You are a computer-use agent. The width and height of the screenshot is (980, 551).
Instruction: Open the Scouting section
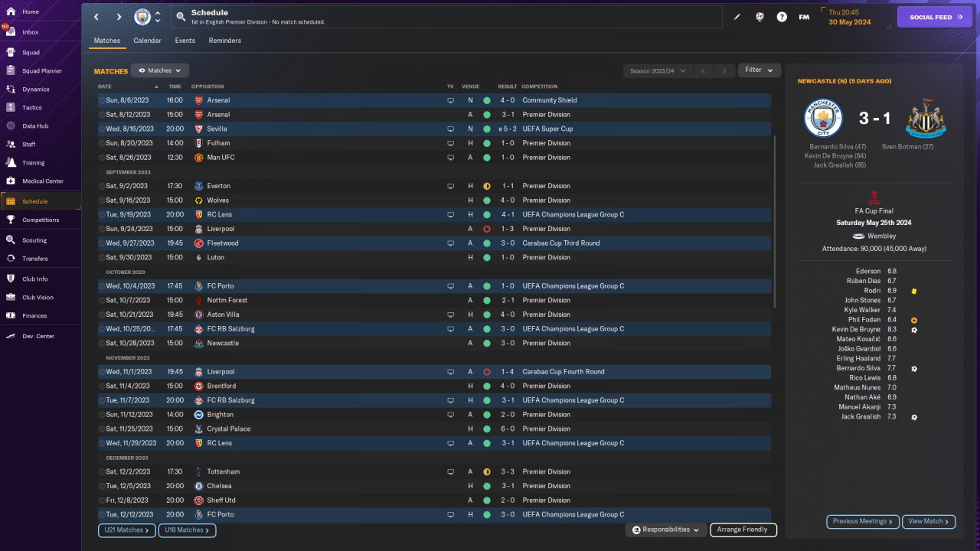34,240
